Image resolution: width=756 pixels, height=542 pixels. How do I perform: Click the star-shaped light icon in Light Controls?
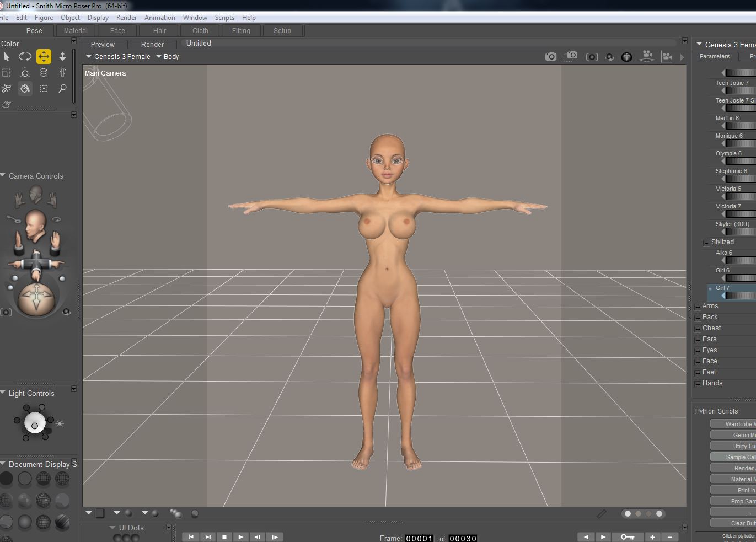pyautogui.click(x=60, y=423)
